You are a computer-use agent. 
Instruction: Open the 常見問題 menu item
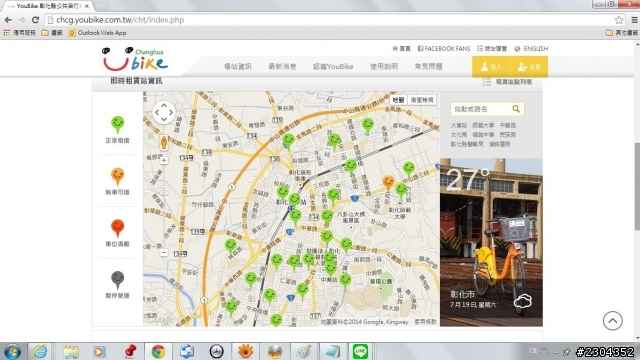pyautogui.click(x=429, y=67)
